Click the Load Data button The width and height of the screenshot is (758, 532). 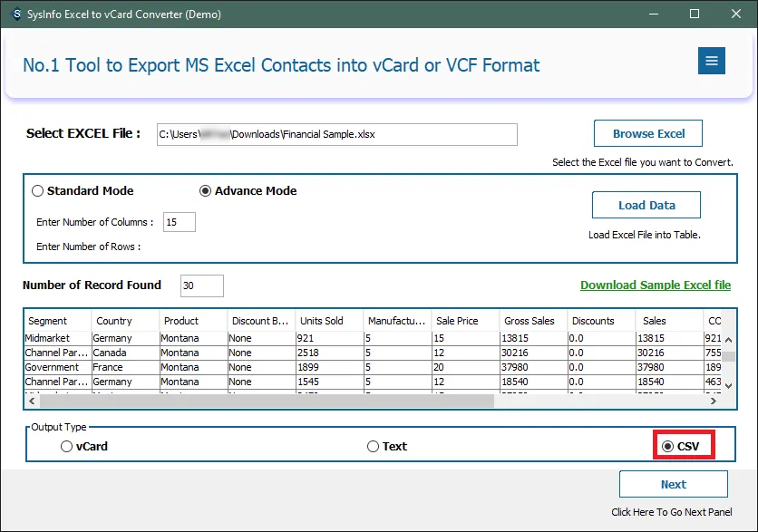click(646, 205)
